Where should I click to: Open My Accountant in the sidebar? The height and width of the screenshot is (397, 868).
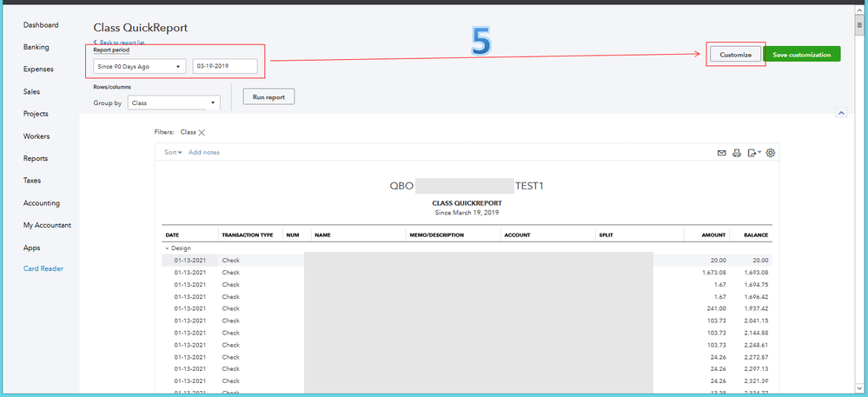pos(47,225)
